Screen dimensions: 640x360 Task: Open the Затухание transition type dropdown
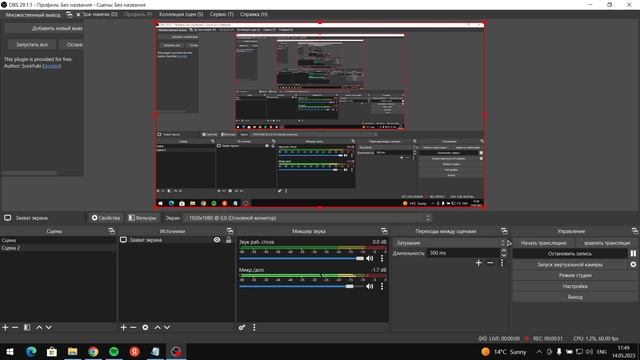click(449, 242)
